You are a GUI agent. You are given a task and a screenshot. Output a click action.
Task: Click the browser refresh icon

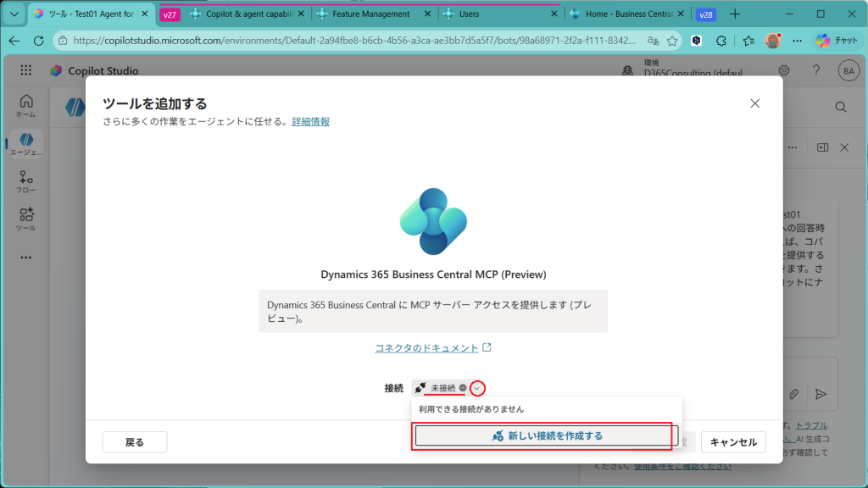[x=38, y=41]
